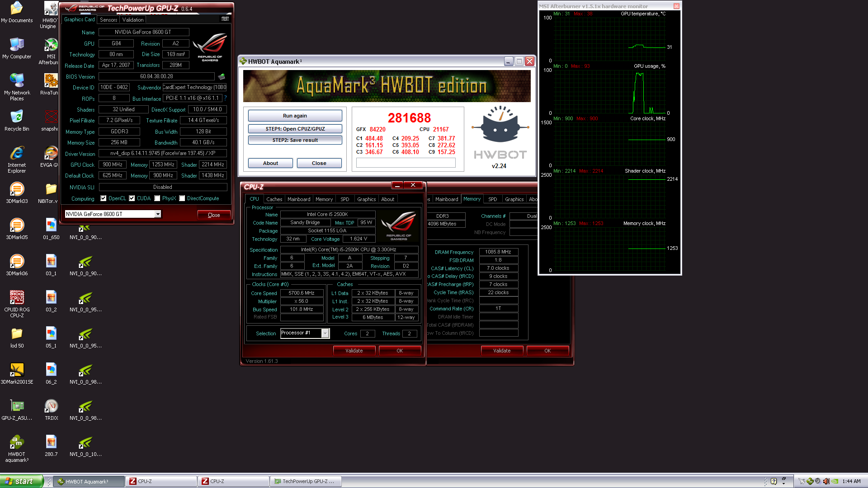
Task: Open the SPD tab in rear CPU-Z window
Action: (x=493, y=199)
